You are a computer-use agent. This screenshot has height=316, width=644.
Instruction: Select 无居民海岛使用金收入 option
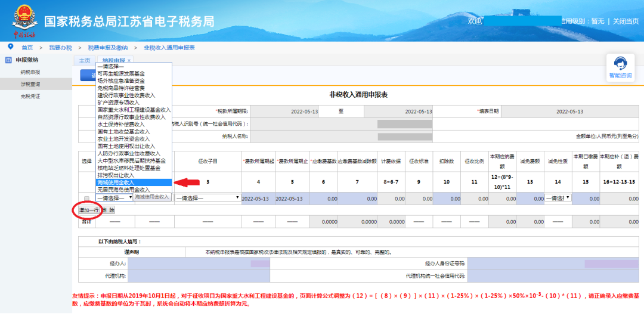[134, 190]
